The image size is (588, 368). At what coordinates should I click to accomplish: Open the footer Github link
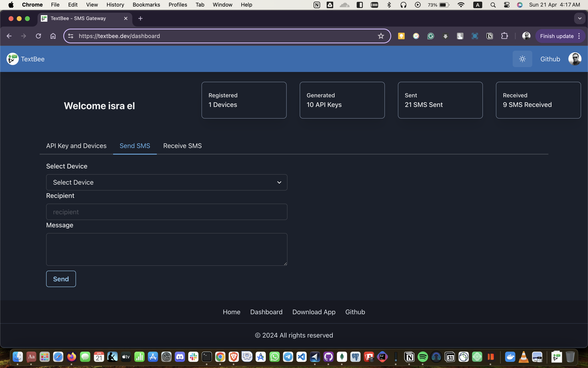pyautogui.click(x=355, y=312)
